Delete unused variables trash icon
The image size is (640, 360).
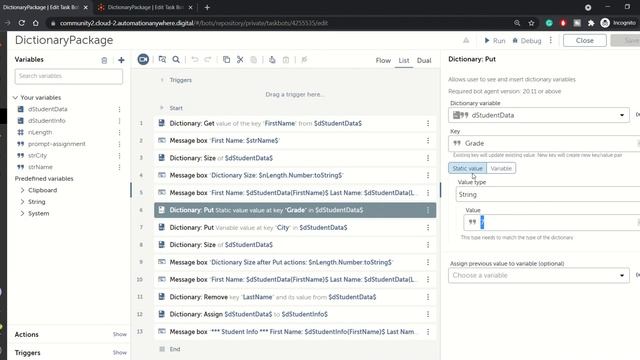104,60
